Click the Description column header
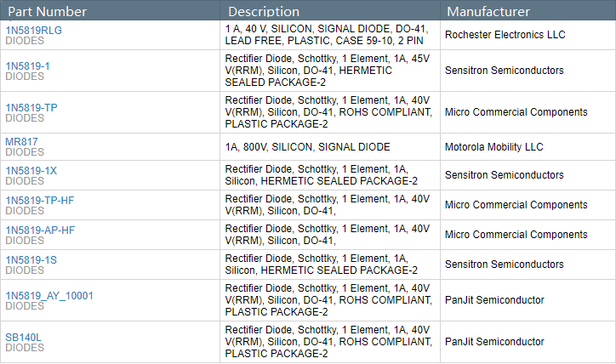616x364 pixels. pyautogui.click(x=264, y=11)
